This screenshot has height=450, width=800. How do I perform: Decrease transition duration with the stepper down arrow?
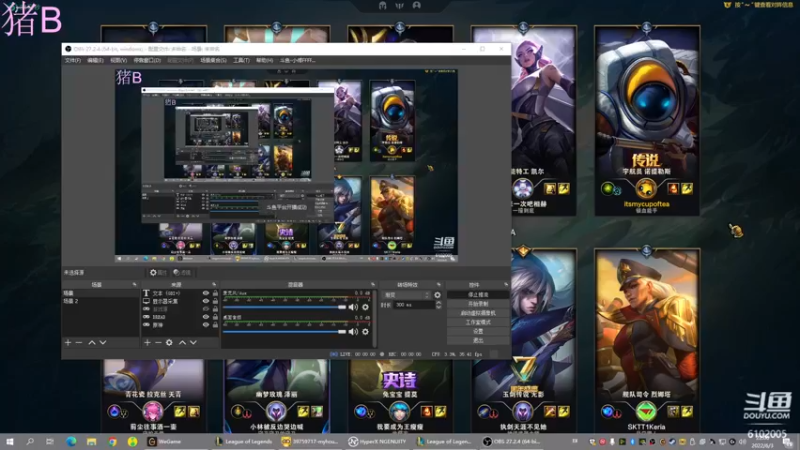tap(438, 307)
